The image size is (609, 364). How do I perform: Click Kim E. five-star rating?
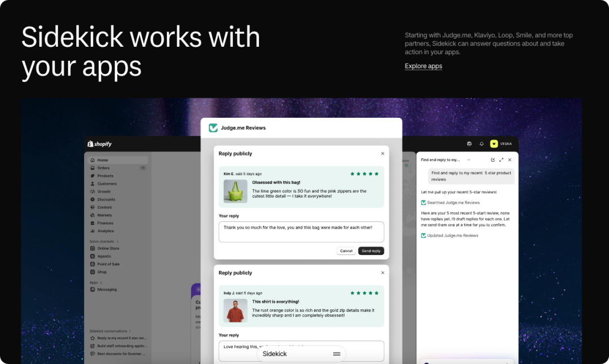[364, 174]
